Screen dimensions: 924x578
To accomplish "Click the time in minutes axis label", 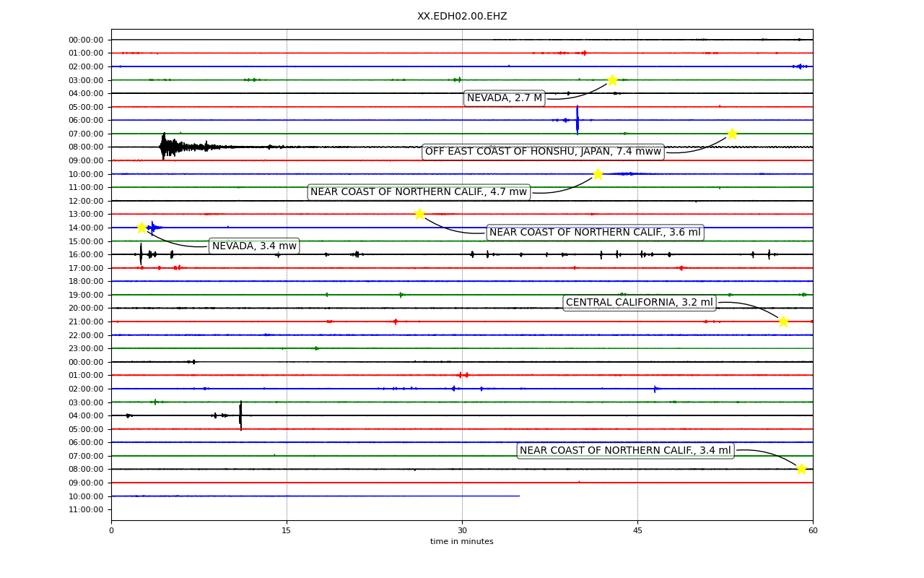I will click(x=462, y=542).
